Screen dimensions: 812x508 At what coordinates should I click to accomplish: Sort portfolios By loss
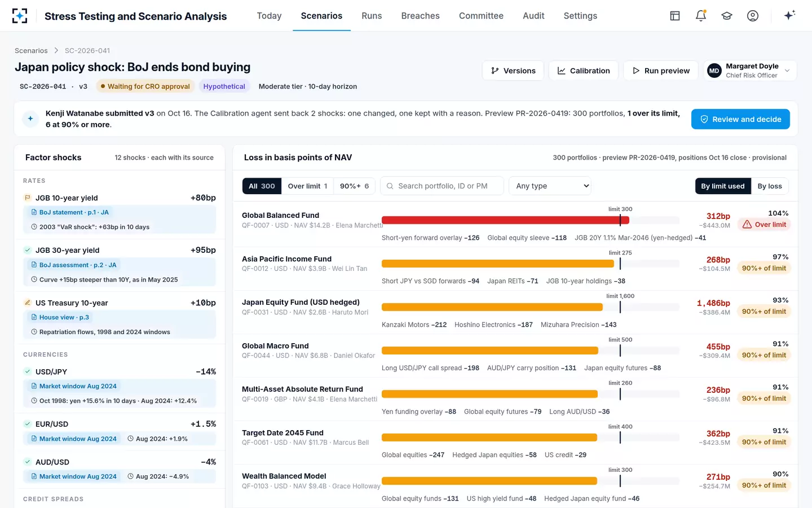pos(770,186)
